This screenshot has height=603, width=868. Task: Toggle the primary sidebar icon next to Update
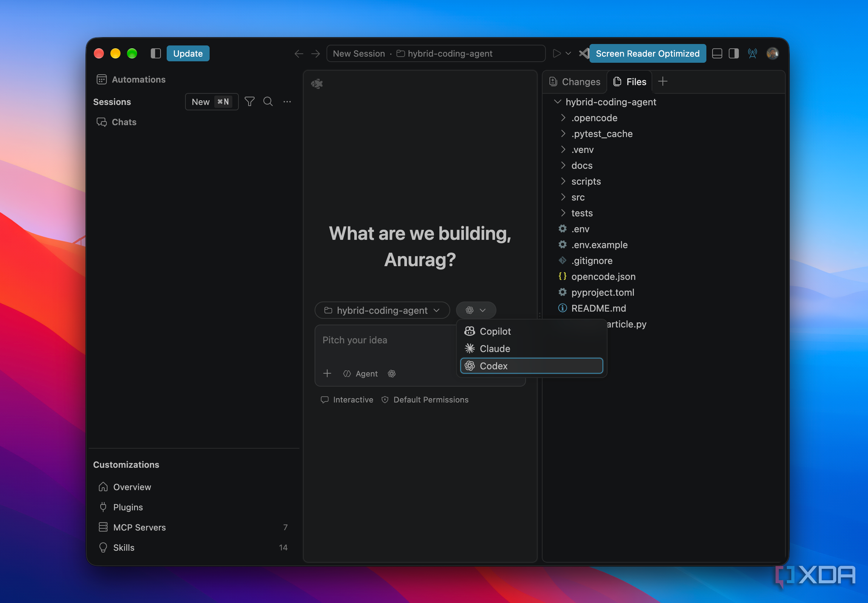click(156, 53)
